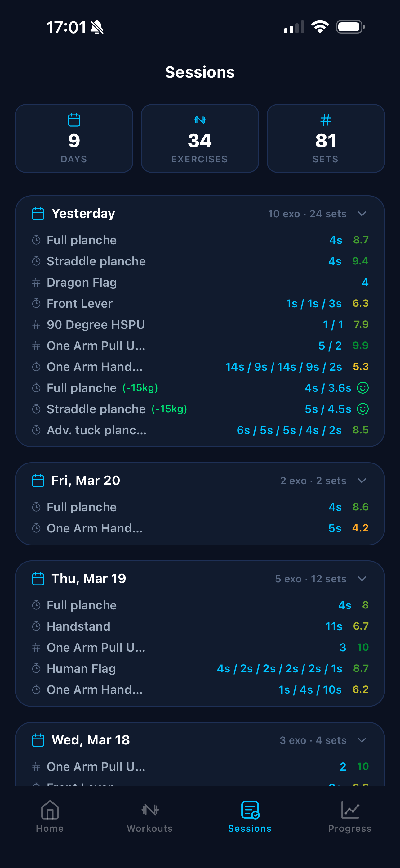
Task: Tap the Progress chart icon
Action: click(x=350, y=810)
